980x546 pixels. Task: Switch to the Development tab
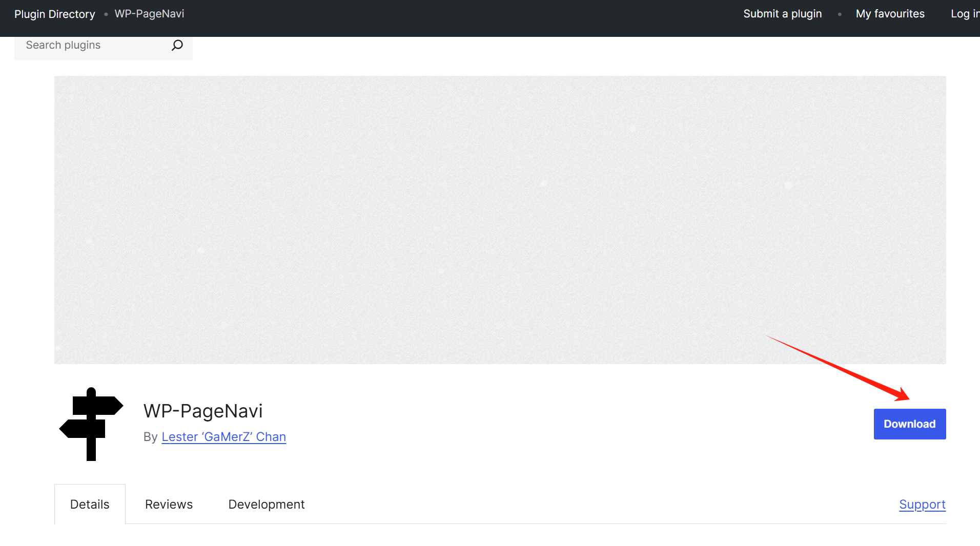click(267, 505)
